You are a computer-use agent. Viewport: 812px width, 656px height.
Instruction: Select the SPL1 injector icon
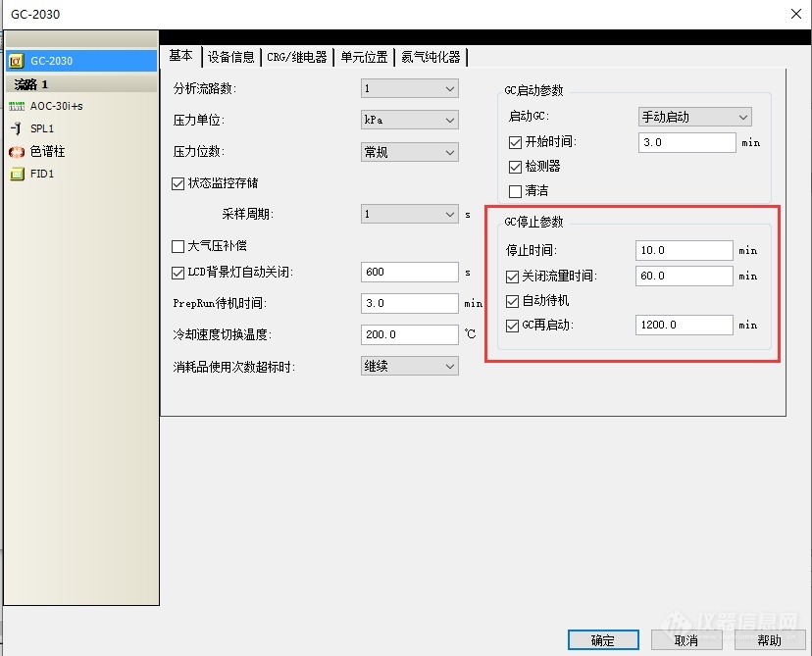click(16, 128)
